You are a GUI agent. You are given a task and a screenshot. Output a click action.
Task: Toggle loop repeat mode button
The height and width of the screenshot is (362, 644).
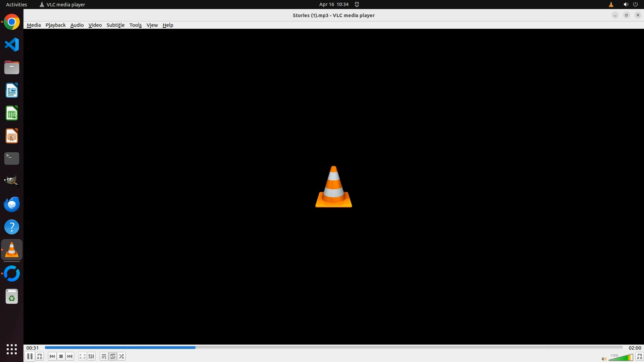tap(113, 356)
